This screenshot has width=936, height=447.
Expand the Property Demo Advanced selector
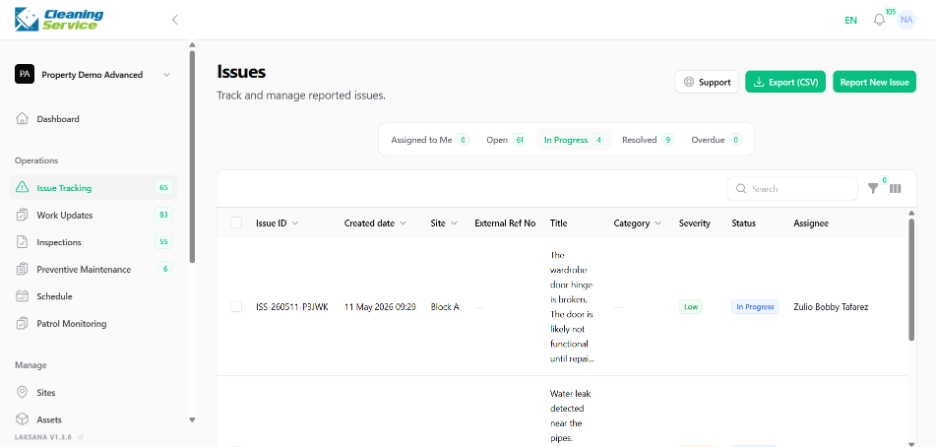pyautogui.click(x=167, y=75)
